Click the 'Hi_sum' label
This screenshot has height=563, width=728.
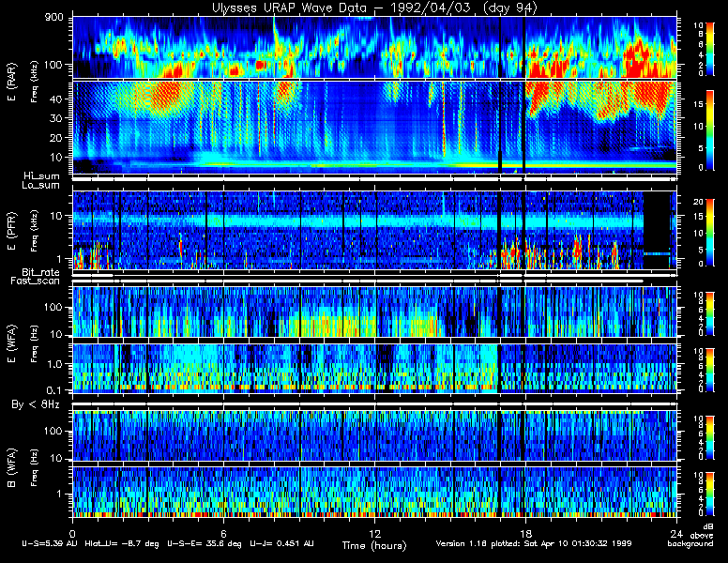pyautogui.click(x=42, y=176)
